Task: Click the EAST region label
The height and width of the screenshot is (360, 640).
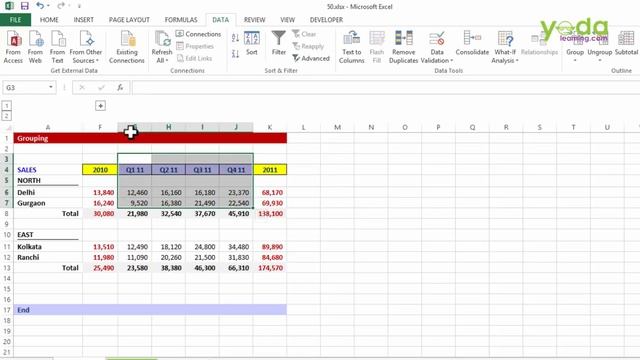Action: click(x=25, y=235)
